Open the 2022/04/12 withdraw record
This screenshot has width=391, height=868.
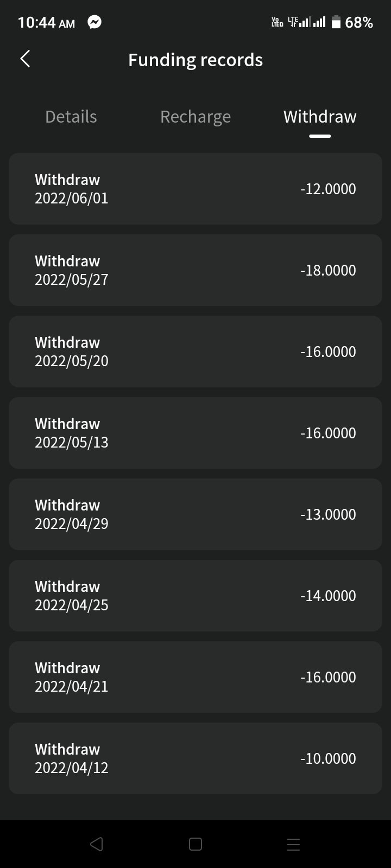[x=195, y=758]
